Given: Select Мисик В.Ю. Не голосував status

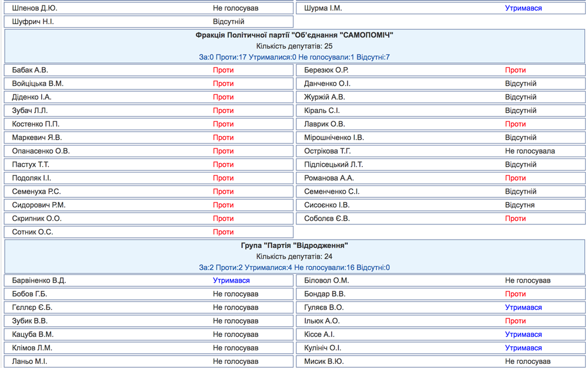Looking at the screenshot, I should coord(527,362).
